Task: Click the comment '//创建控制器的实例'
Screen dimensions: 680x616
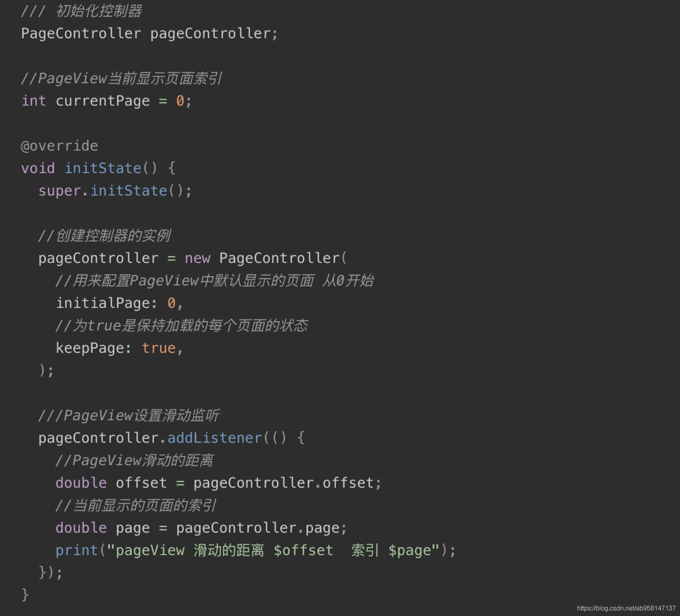Action: tap(105, 235)
